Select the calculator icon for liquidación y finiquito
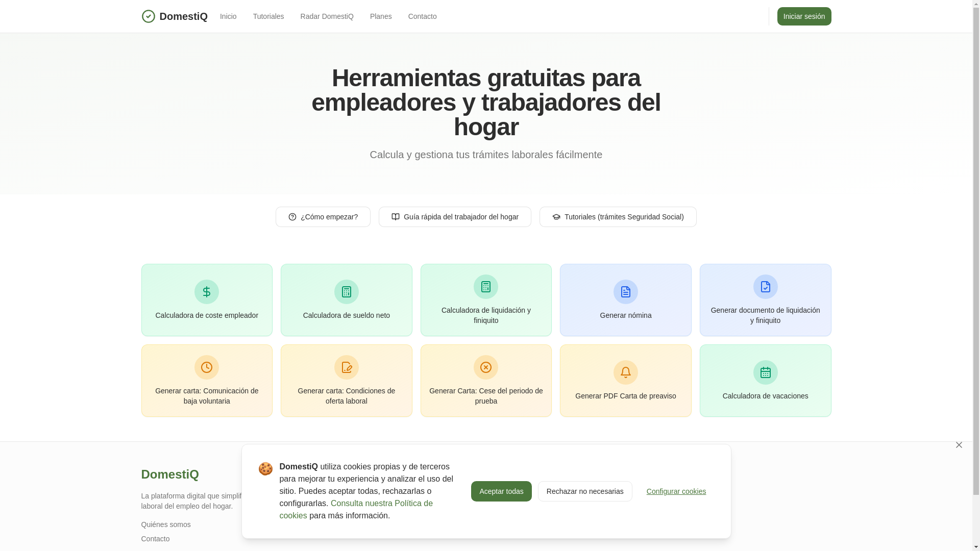 pos(486,287)
